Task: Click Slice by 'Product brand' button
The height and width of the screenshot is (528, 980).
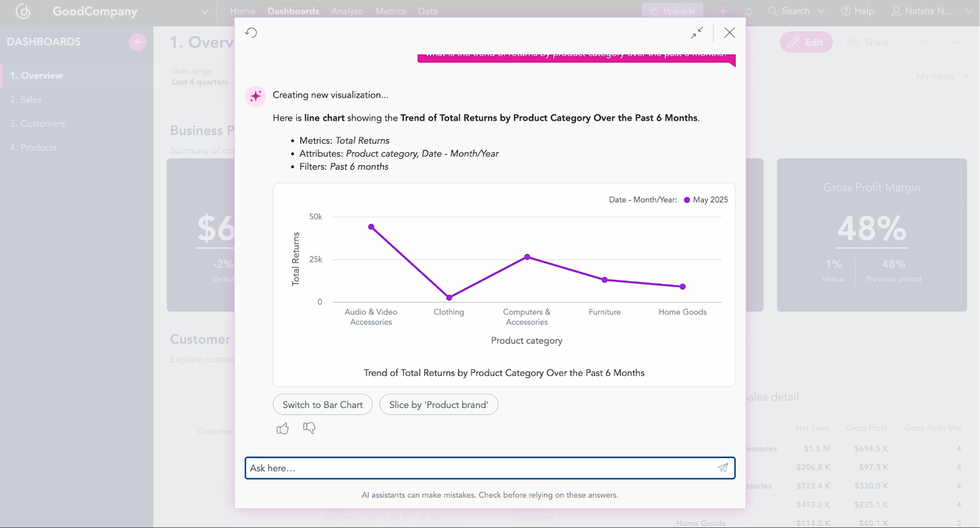Action: (439, 405)
